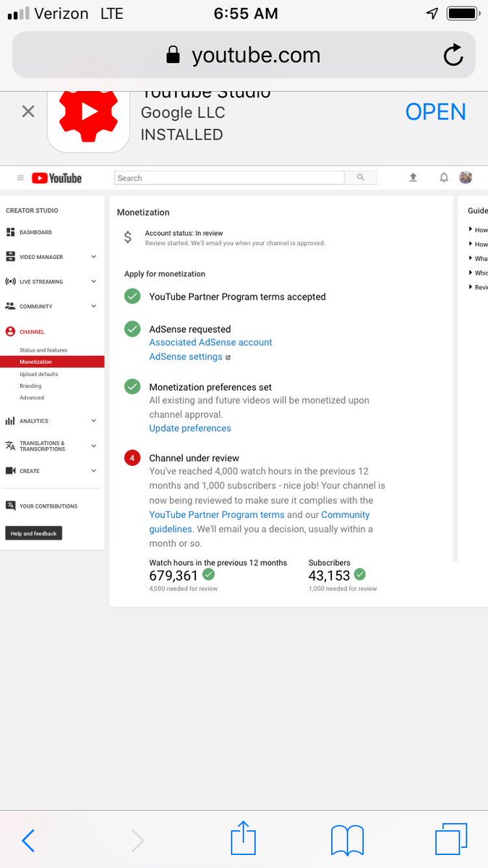Screen dimensions: 488x868
Task: Expand first guide item in right panel
Action: coord(478,230)
